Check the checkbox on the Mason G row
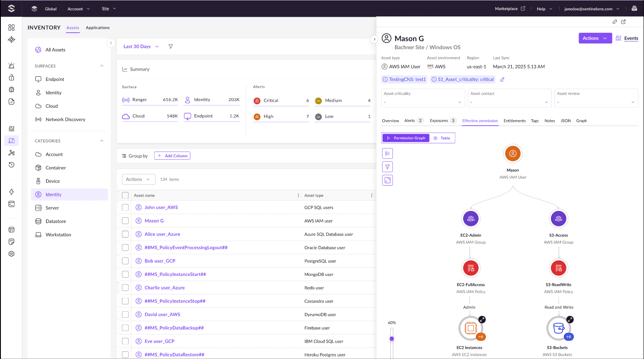 click(125, 220)
